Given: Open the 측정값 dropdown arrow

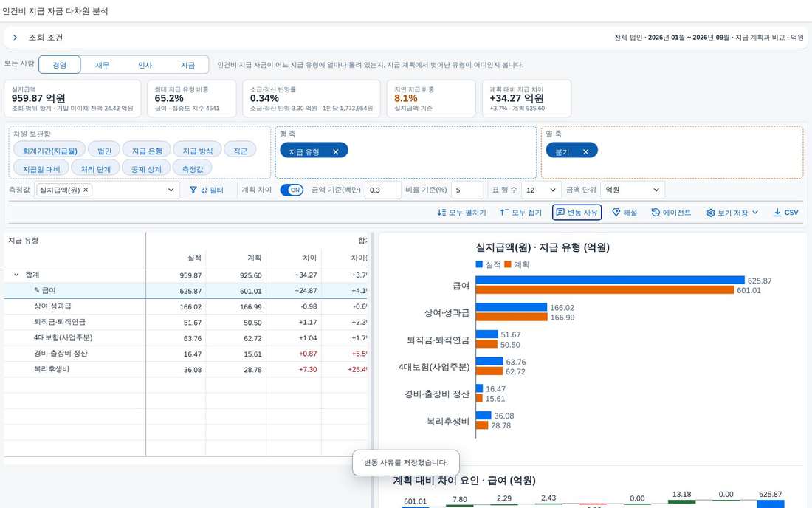Looking at the screenshot, I should 171,190.
